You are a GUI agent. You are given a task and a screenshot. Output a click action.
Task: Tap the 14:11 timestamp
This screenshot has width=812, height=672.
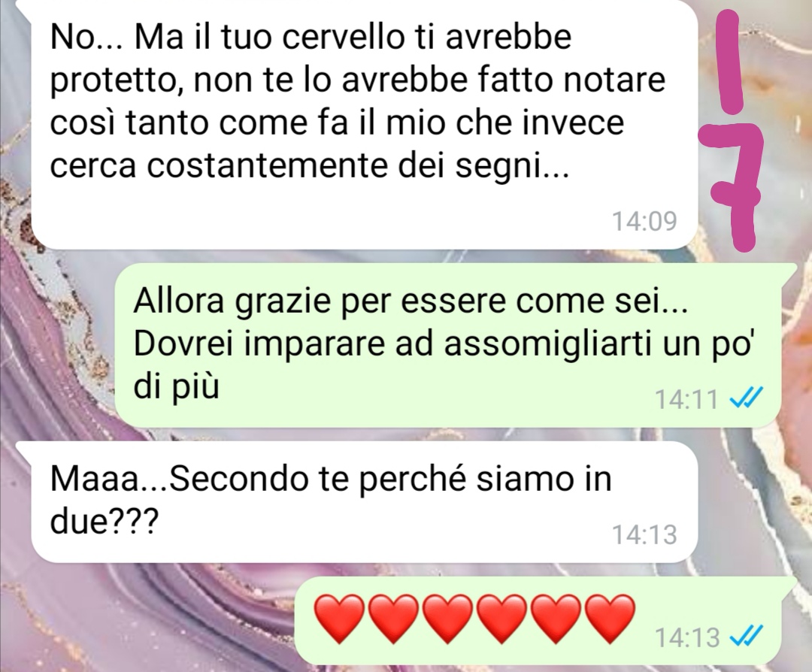(x=687, y=399)
